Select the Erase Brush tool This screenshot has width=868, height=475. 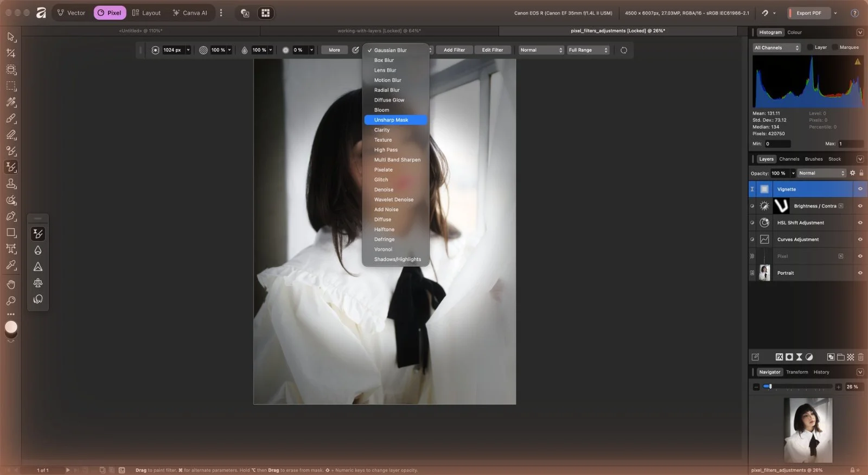coord(11,135)
